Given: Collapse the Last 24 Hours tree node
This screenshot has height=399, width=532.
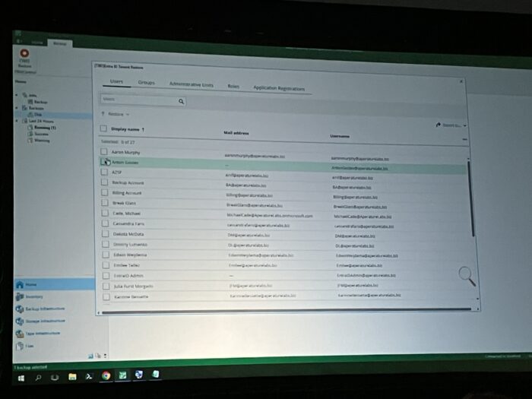Looking at the screenshot, I should point(17,120).
